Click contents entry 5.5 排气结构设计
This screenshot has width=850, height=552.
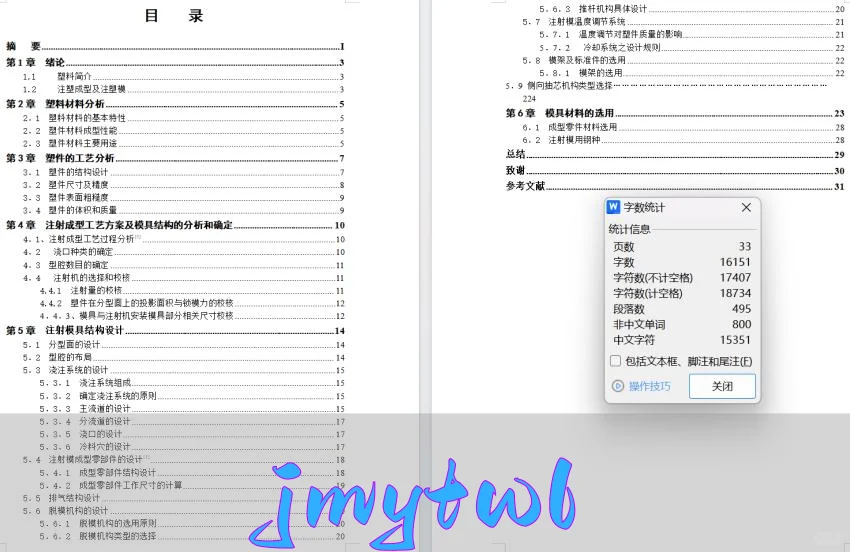183,498
